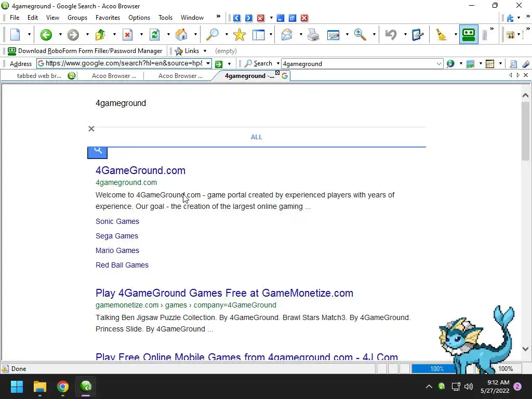Click the volume speaker tray icon

469,387
